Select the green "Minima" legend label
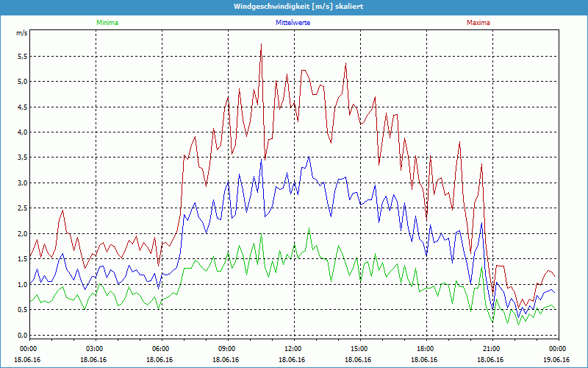Screen dimensions: 588x368 tap(106, 23)
